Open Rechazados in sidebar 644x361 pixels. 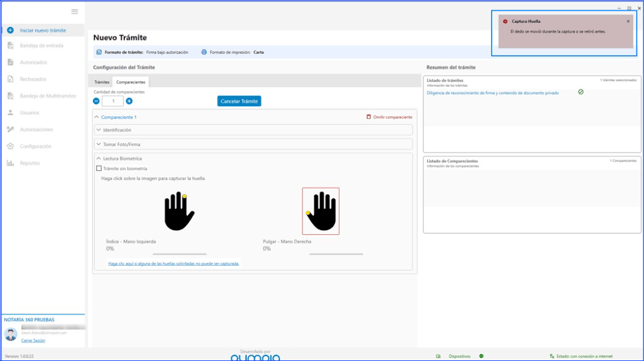coord(33,79)
